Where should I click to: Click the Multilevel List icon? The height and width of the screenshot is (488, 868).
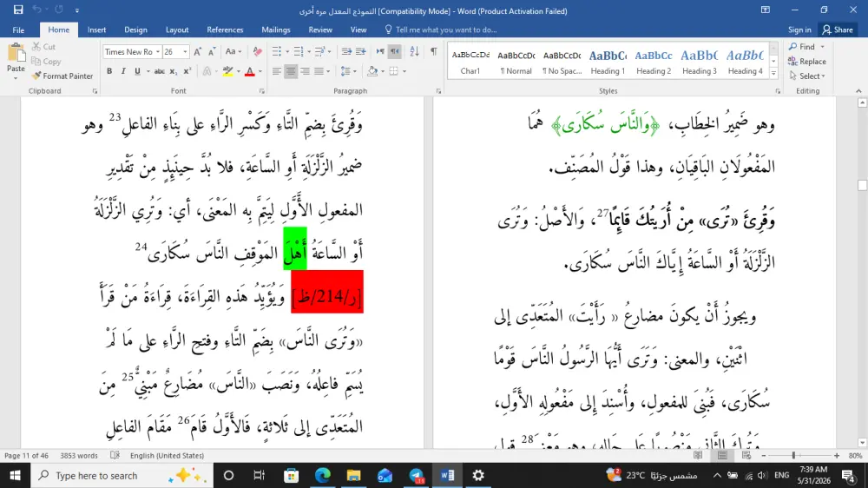pyautogui.click(x=319, y=51)
